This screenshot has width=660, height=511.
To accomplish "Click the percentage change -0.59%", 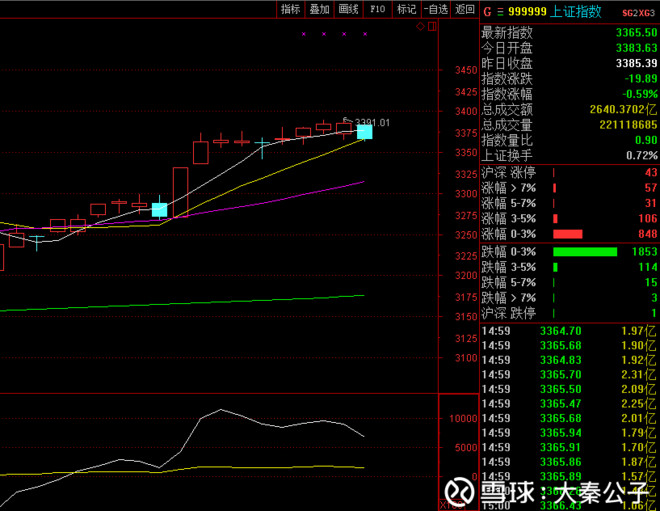I will point(640,94).
